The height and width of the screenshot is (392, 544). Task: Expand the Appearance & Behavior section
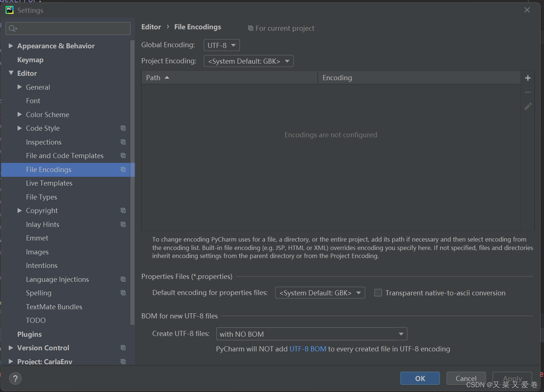pos(11,45)
